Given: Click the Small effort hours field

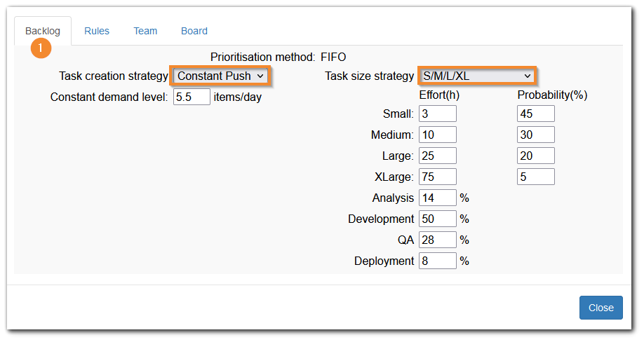Looking at the screenshot, I should click(x=438, y=114).
